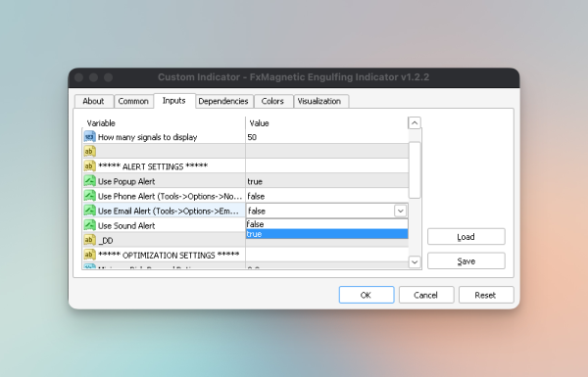Click the string icon beside OPTIMIZATION SETTINGS
Image resolution: width=588 pixels, height=377 pixels.
tap(89, 255)
